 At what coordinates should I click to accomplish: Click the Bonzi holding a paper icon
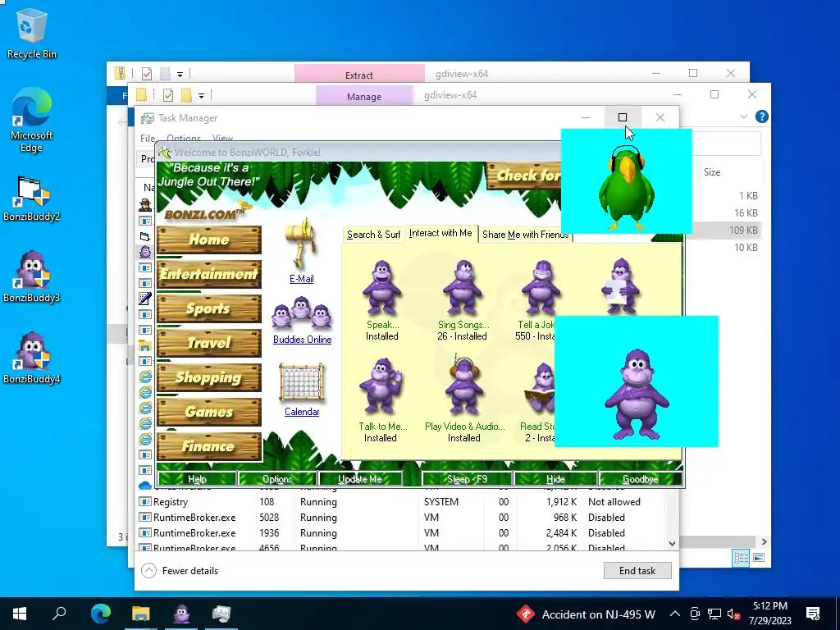coord(620,285)
